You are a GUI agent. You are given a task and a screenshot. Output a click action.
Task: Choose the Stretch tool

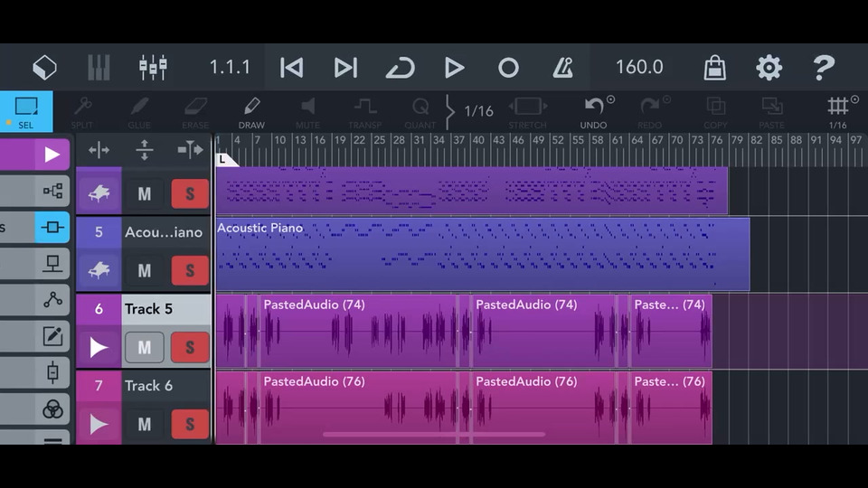click(527, 112)
